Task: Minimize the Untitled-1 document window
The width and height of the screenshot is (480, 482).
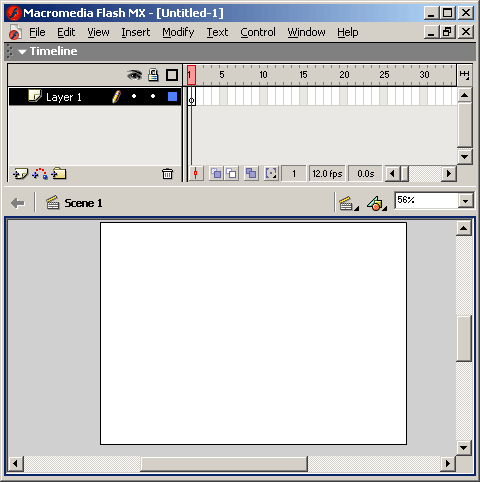Action: tap(431, 32)
